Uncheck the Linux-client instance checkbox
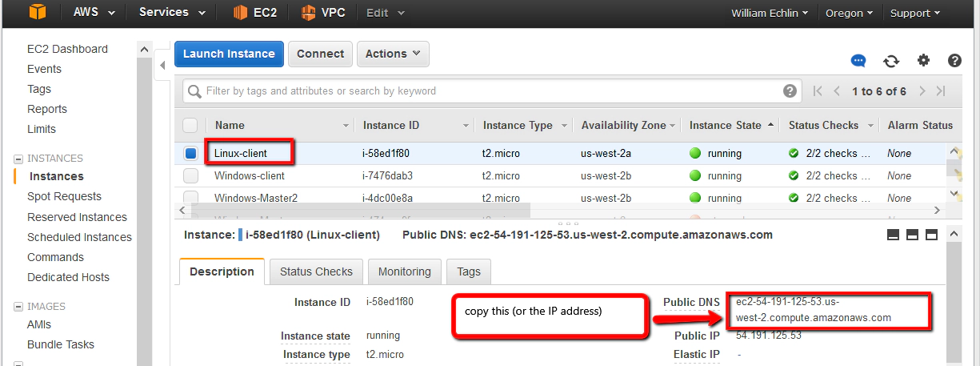Screen dimensions: 980x366 [x=190, y=153]
